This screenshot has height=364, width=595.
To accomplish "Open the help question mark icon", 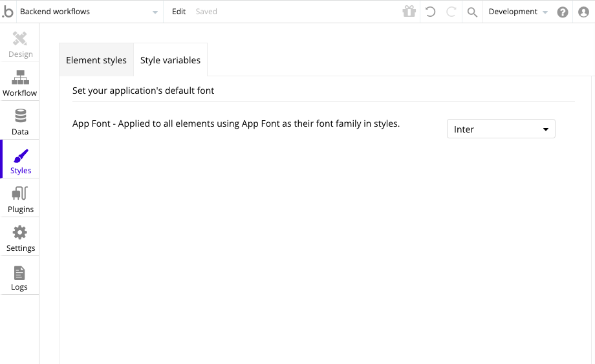I will pyautogui.click(x=563, y=12).
